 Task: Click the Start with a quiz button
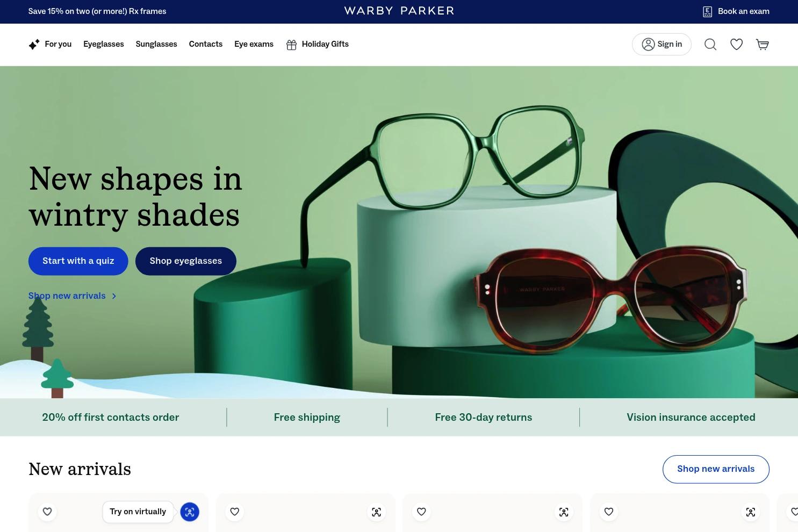point(78,261)
